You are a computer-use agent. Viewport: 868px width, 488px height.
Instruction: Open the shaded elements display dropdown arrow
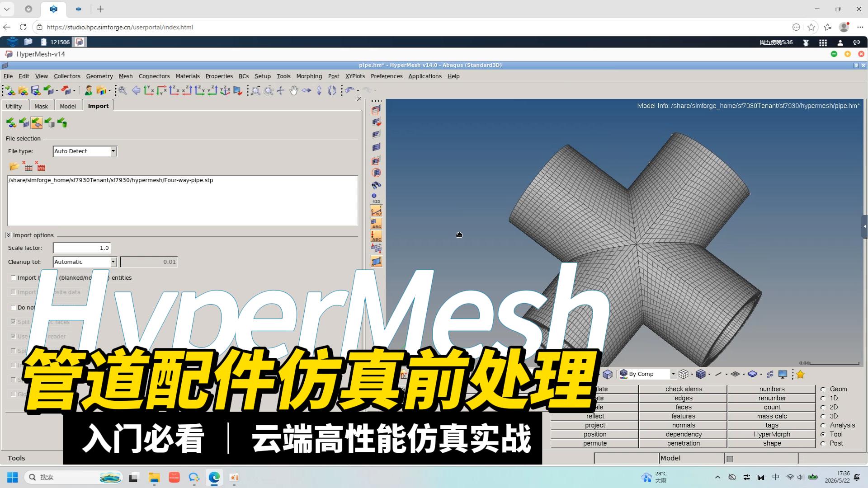click(709, 374)
